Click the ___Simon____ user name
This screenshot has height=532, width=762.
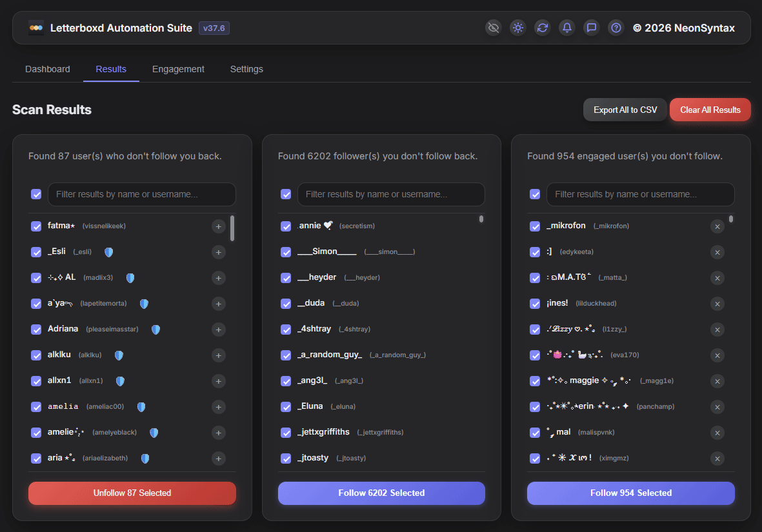click(326, 251)
